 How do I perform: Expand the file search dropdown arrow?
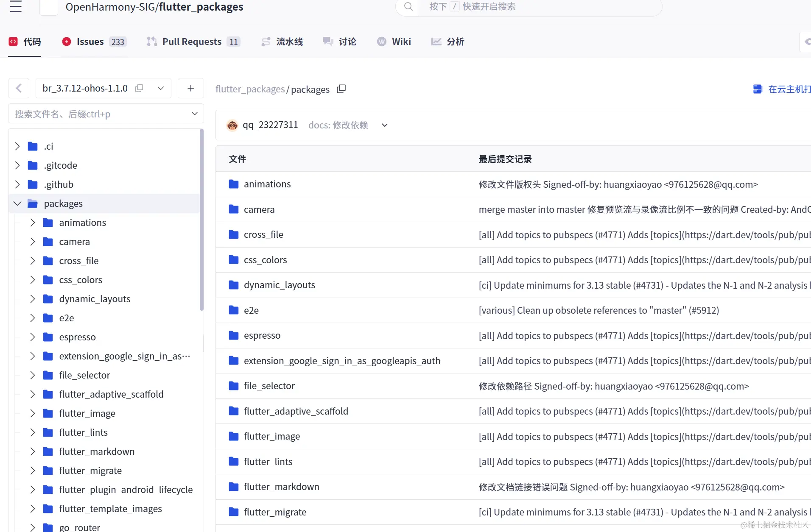coord(195,114)
